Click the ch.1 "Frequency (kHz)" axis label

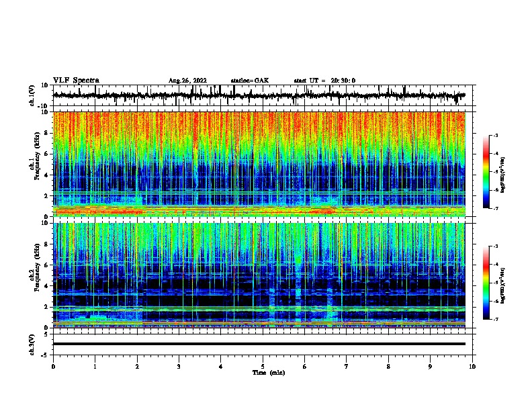(x=38, y=156)
